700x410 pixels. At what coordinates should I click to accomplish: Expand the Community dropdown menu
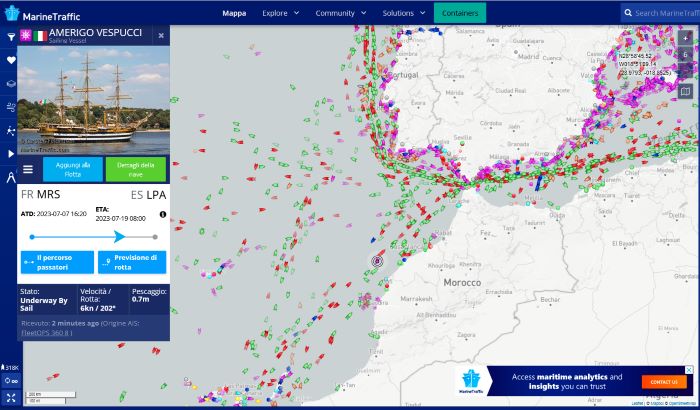pos(340,13)
